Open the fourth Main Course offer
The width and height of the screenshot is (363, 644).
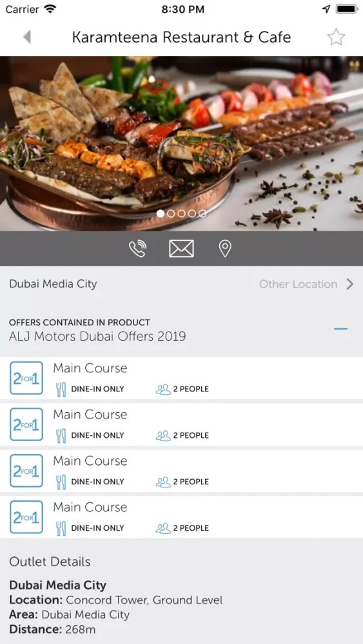181,518
